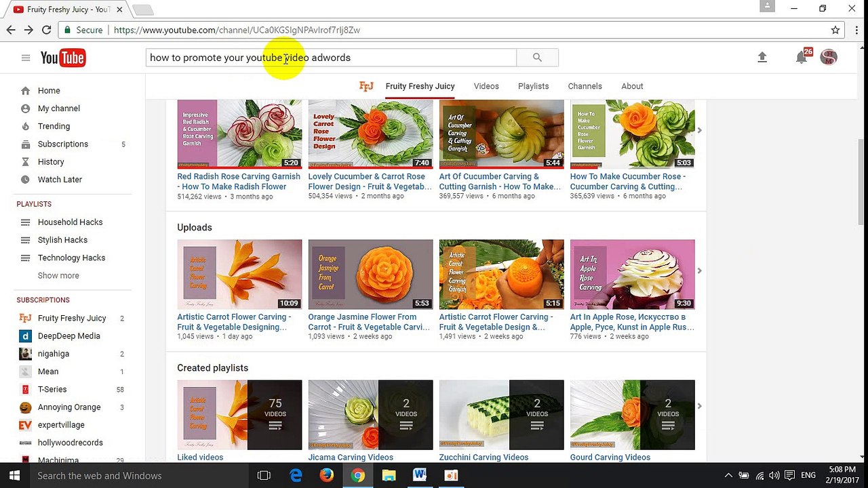This screenshot has width=868, height=488.
Task: Click the Fruity Freshy Juicy channel logo
Action: pyautogui.click(x=366, y=86)
